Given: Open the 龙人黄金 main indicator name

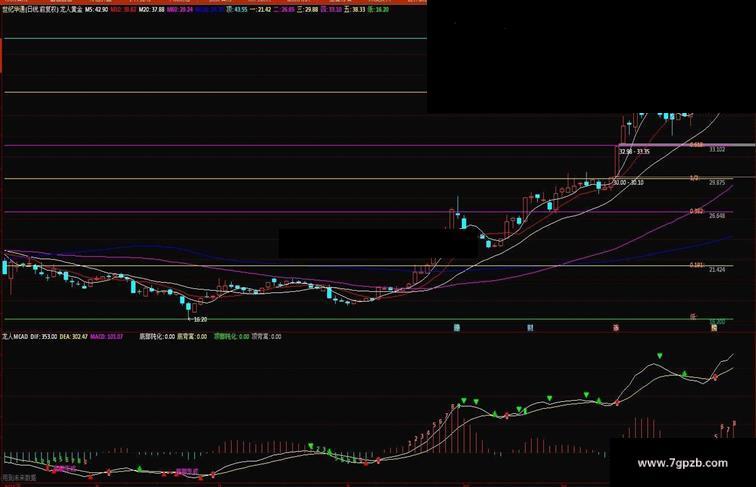Looking at the screenshot, I should (x=71, y=9).
